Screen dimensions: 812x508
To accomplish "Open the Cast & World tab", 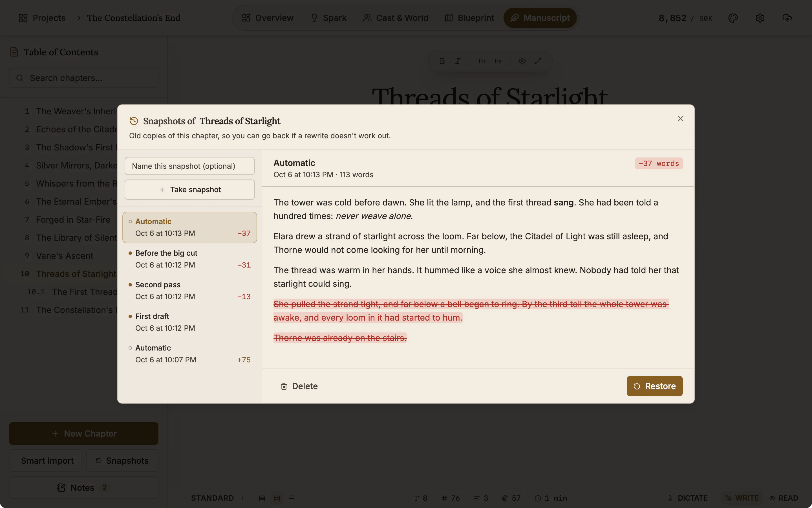I will [396, 18].
